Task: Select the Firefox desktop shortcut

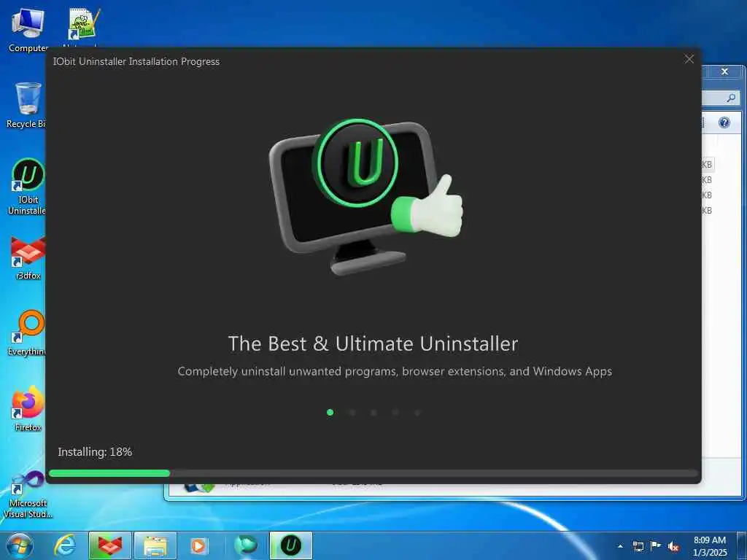Action: coord(27,408)
